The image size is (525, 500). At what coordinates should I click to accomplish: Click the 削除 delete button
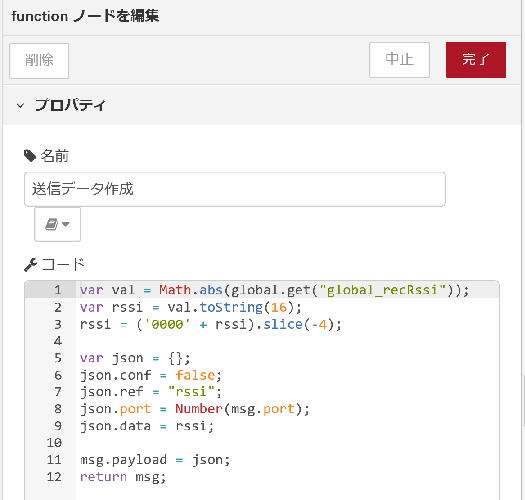click(x=39, y=61)
